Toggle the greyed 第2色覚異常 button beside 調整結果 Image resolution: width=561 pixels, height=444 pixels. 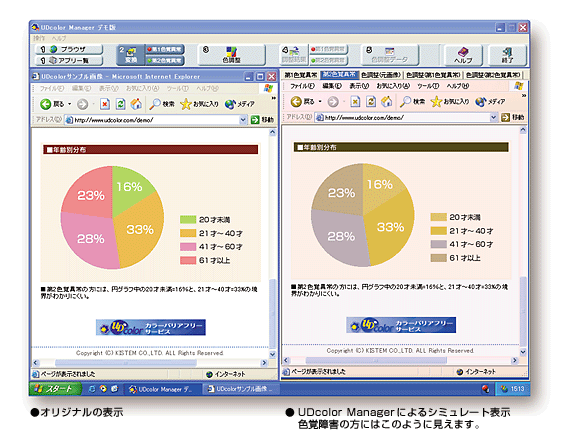328,60
